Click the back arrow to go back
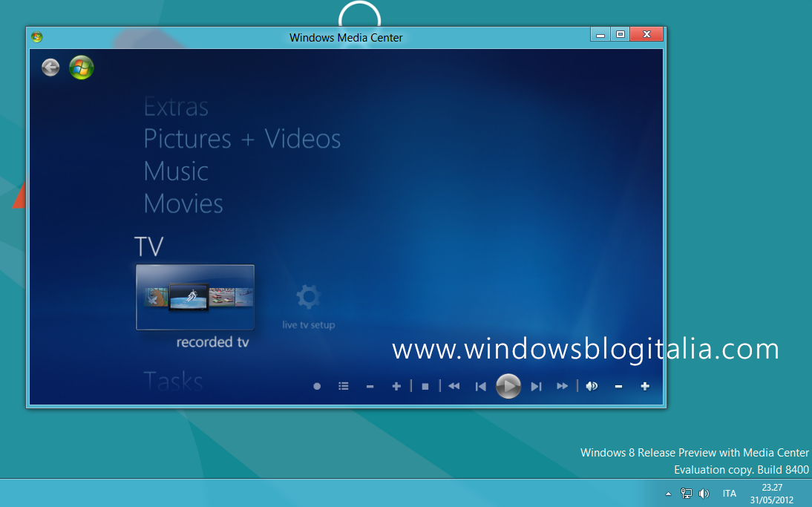 click(x=50, y=67)
